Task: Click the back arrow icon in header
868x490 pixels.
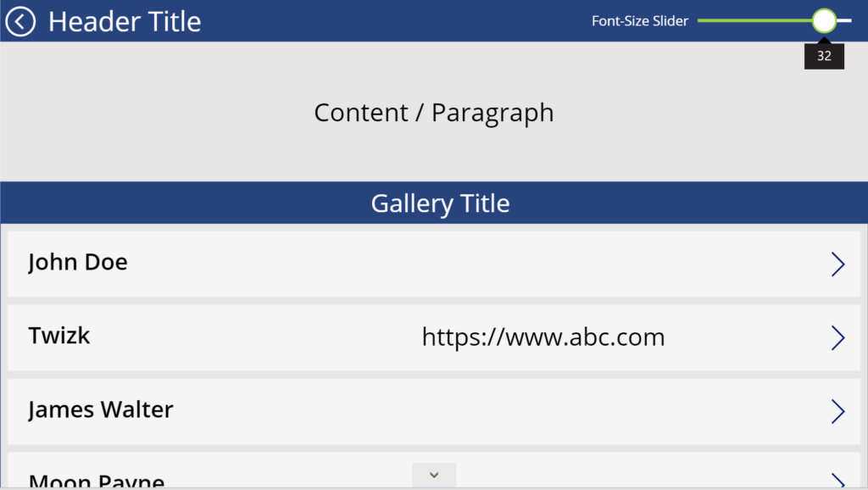Action: coord(20,21)
